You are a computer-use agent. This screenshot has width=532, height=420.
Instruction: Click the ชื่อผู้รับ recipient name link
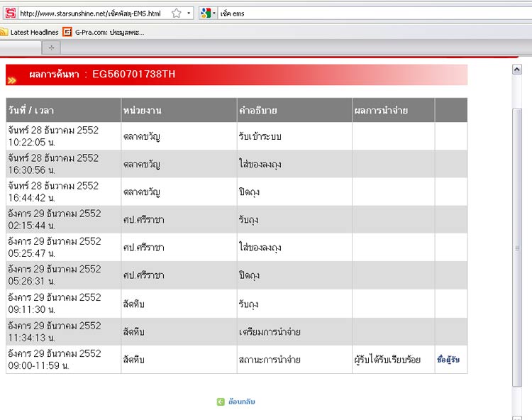coord(448,360)
